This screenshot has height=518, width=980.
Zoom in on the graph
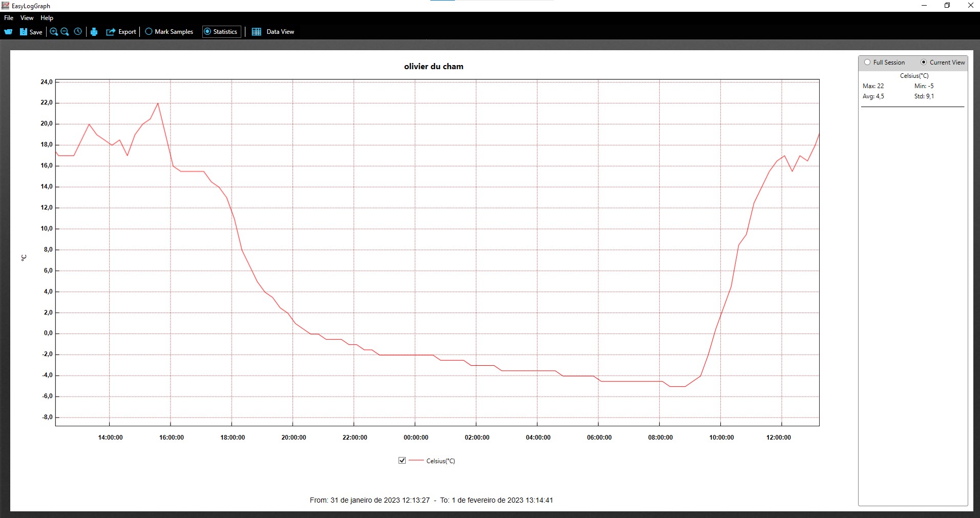tap(54, 32)
